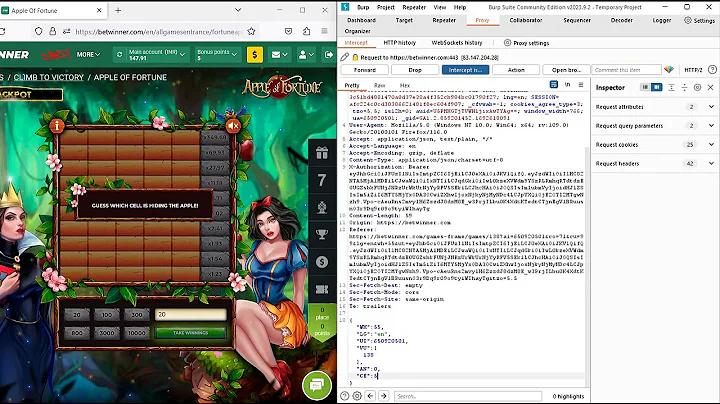Open the Burp Settings gear
Image resolution: width=720 pixels, height=404 pixels.
pos(699,20)
